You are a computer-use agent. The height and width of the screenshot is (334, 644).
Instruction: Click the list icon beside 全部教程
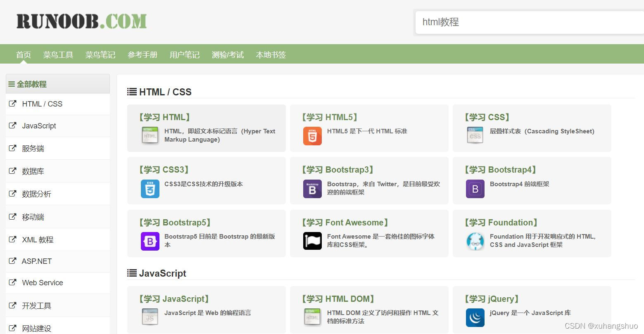(x=12, y=84)
